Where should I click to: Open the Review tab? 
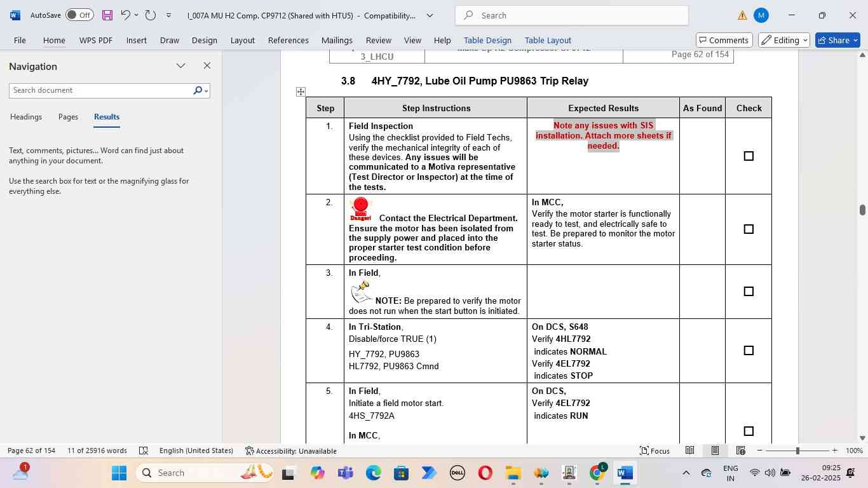click(379, 40)
